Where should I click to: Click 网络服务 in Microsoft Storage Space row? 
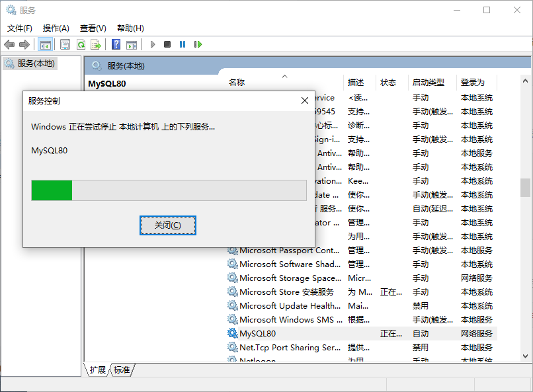coord(477,278)
